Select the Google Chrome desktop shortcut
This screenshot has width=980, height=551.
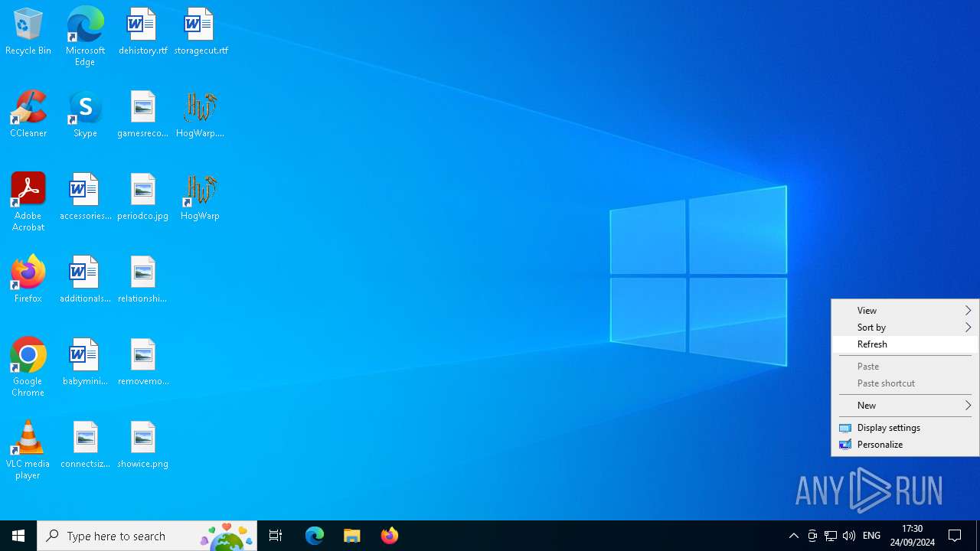[28, 367]
